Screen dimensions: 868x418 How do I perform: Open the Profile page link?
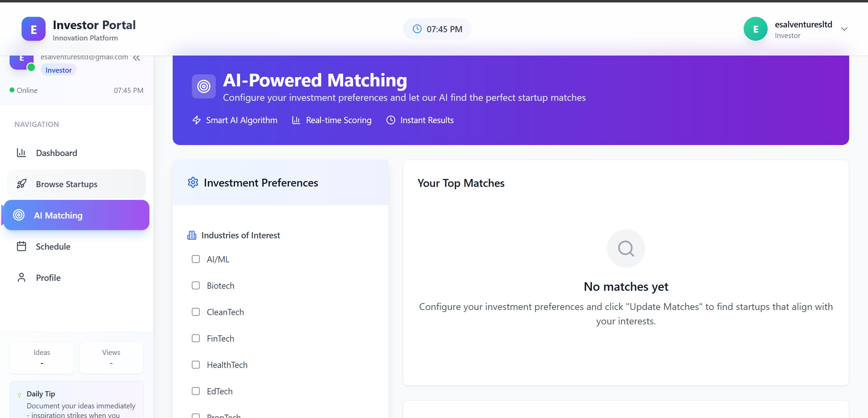click(x=48, y=278)
